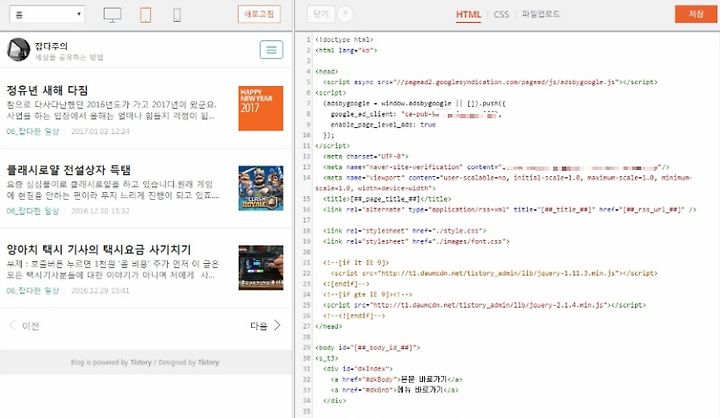Save changes with the orange 저장 button
Viewport: 720px width, 418px height.
coord(696,14)
